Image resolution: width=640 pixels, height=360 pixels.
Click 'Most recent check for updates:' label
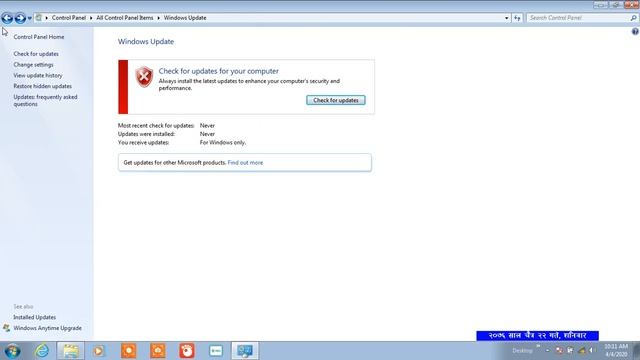click(x=156, y=126)
